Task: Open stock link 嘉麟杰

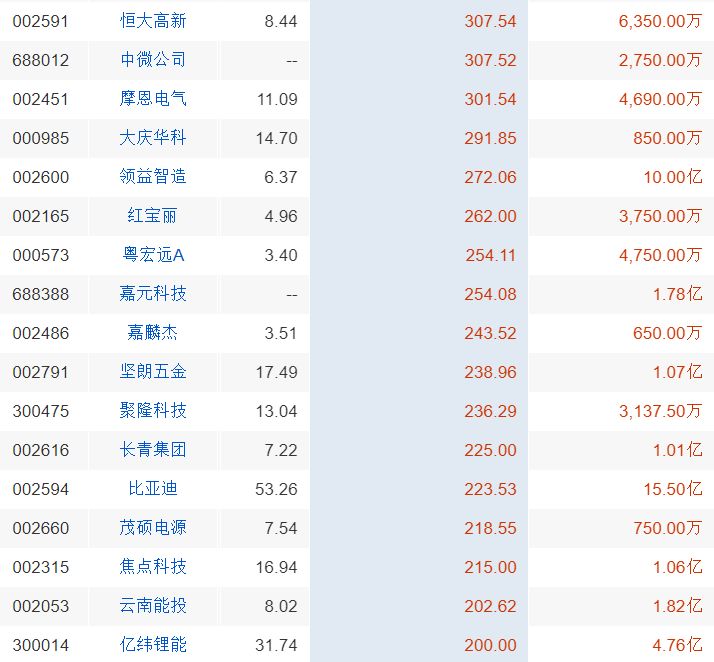Action: tap(152, 333)
